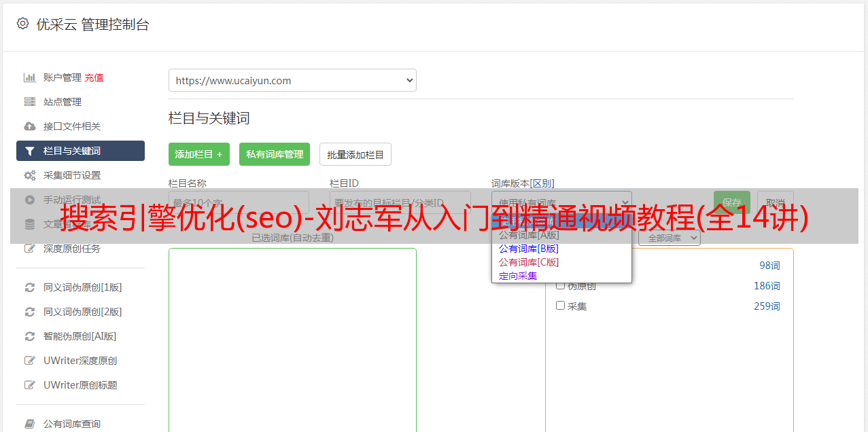This screenshot has width=868, height=432.
Task: Click the gears icon for 采集细节设置
Action: (x=30, y=175)
